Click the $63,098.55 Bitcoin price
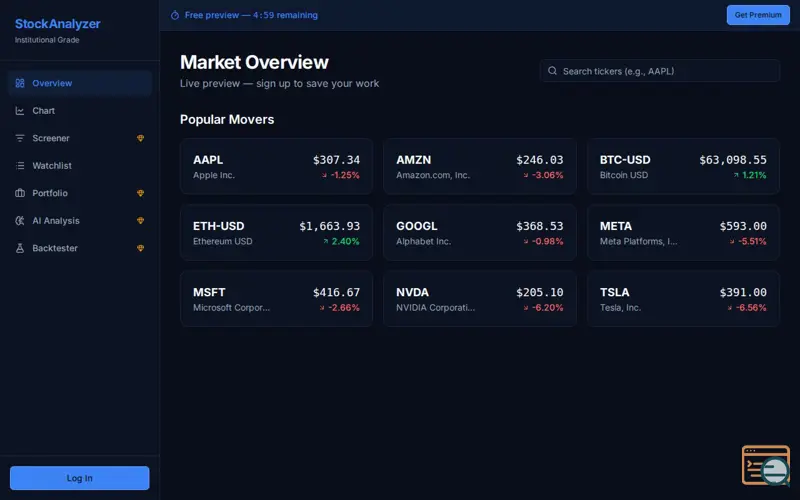 point(733,160)
